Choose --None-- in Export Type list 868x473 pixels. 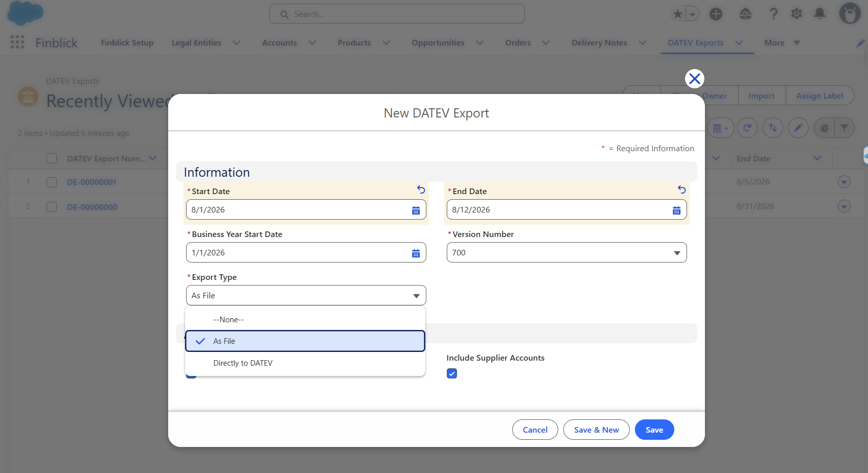(305, 320)
